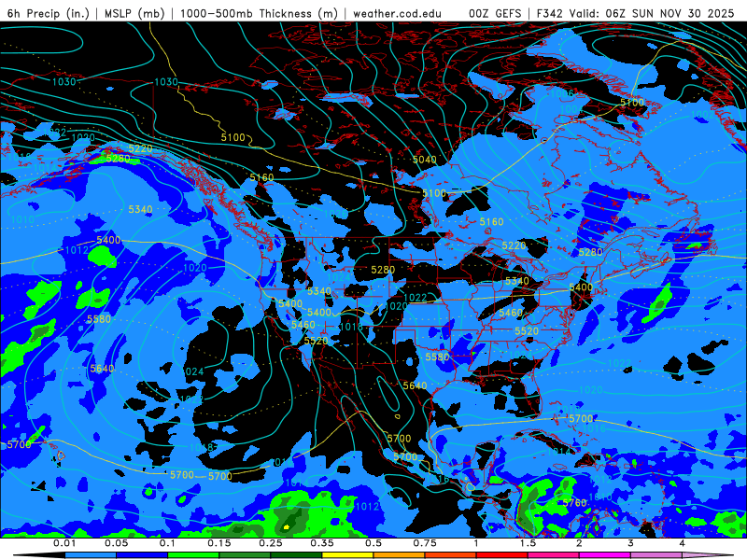The width and height of the screenshot is (747, 560).
Task: Click the 5580 thickness label over the Pacific
Action: tap(99, 318)
